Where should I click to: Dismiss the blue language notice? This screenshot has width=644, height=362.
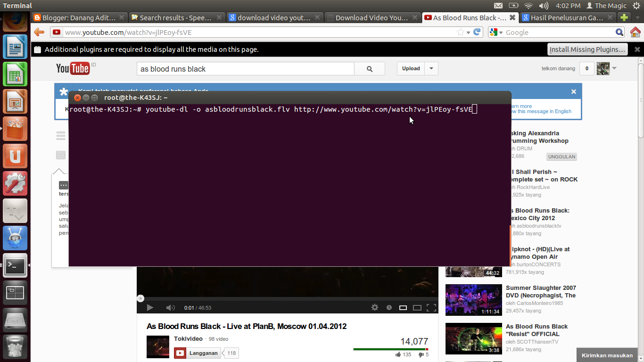coord(574,92)
